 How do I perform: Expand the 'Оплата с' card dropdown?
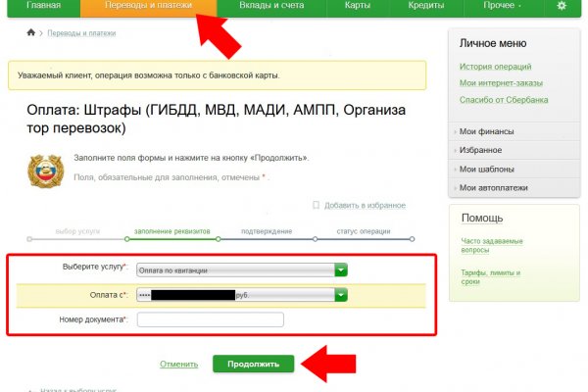click(341, 294)
